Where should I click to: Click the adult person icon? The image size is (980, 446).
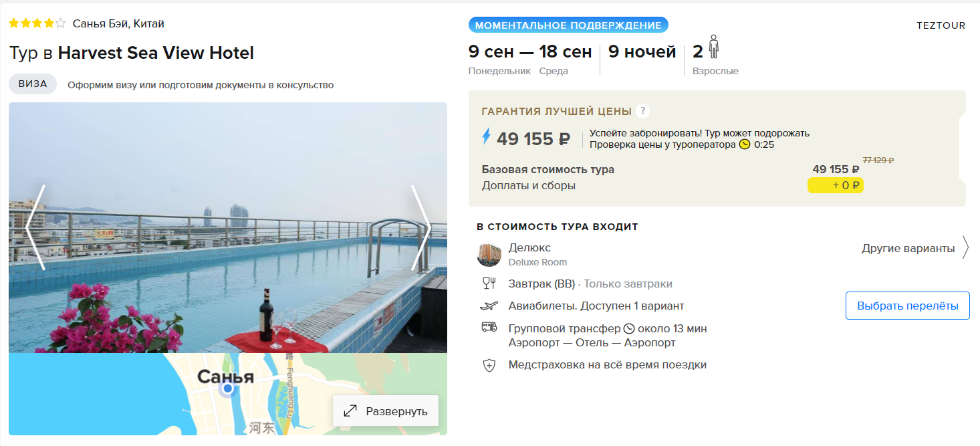713,47
